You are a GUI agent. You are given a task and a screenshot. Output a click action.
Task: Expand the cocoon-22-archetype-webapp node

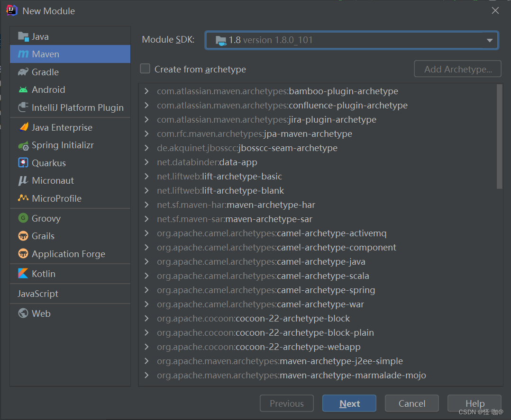[x=146, y=347]
